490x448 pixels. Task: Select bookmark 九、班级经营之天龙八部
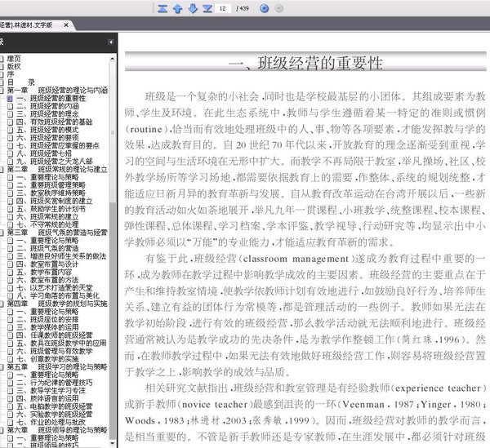click(55, 162)
